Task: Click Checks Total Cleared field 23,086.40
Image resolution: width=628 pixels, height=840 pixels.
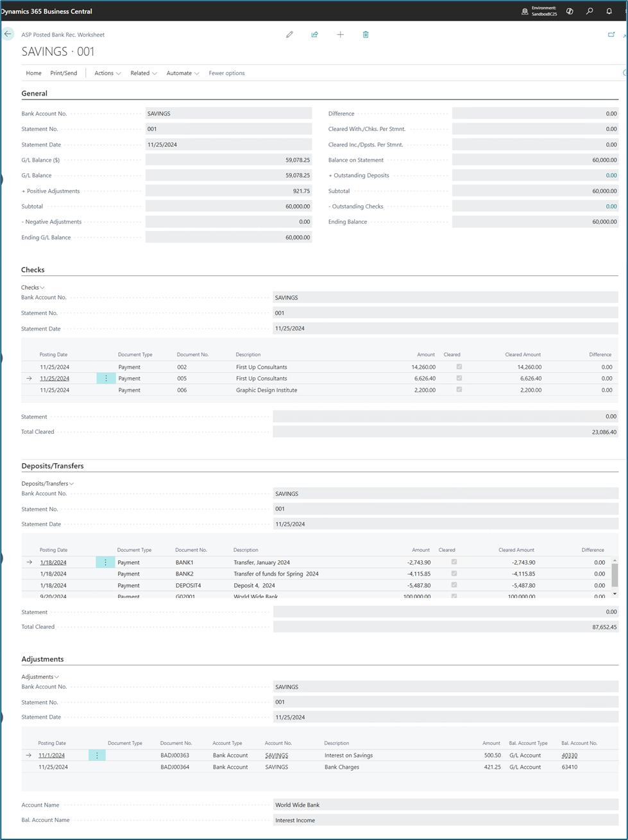Action: coord(445,432)
